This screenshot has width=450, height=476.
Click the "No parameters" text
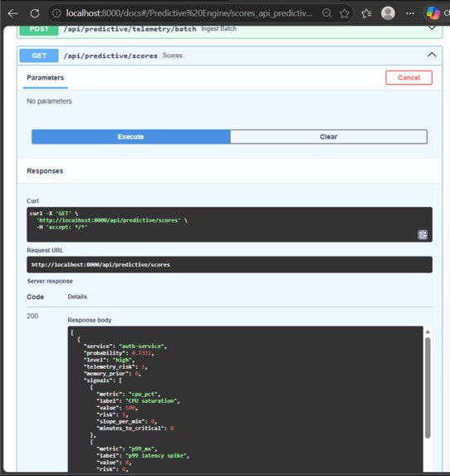[49, 101]
